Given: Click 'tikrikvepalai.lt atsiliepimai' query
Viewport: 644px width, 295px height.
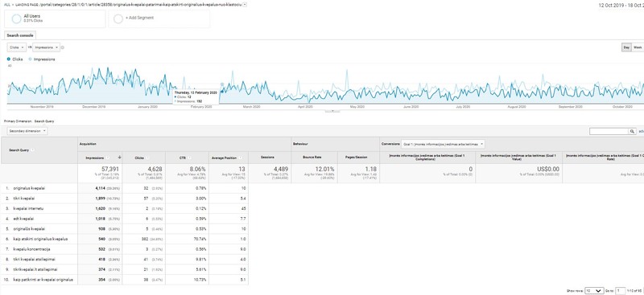Looking at the screenshot, I should (35, 269).
